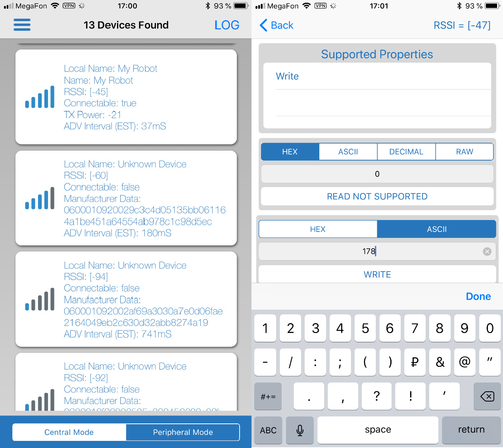The height and width of the screenshot is (448, 503).
Task: Switch keyboard to symbols with #+= key
Action: 268,396
